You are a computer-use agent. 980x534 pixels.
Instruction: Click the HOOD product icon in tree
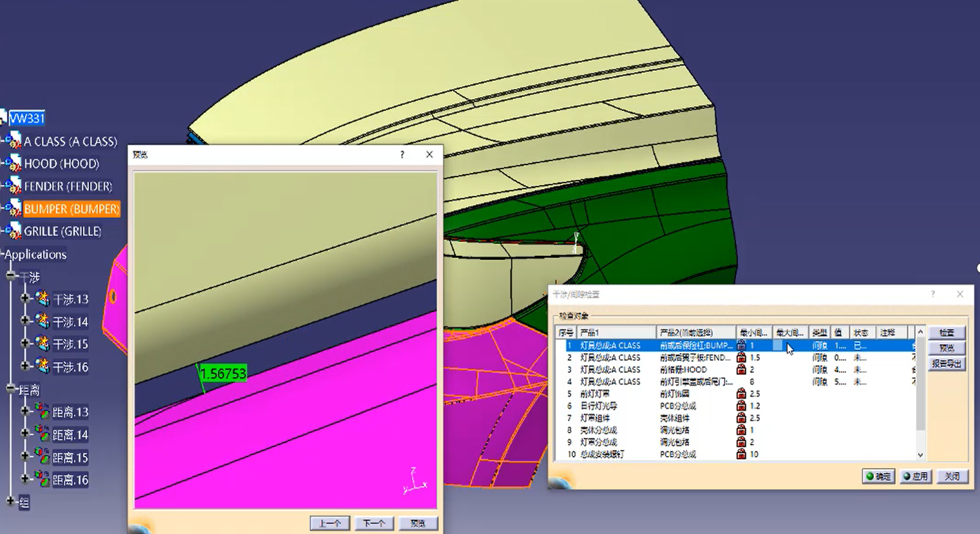click(14, 164)
